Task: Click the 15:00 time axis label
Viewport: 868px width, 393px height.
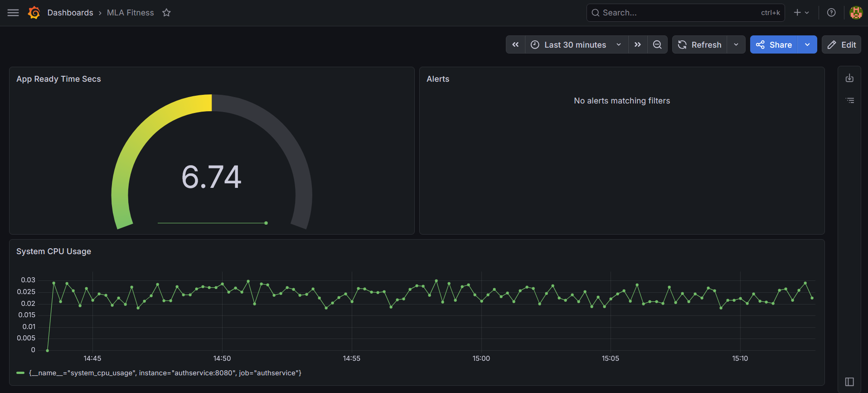Action: pos(481,359)
